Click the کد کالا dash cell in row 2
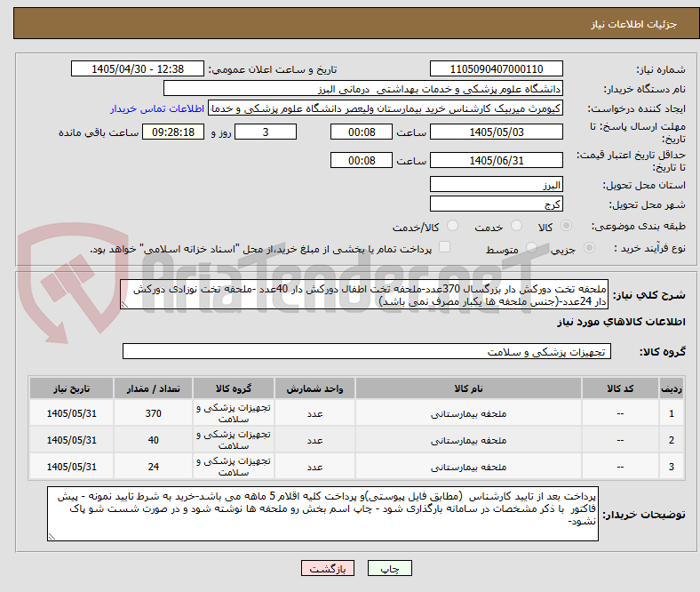This screenshot has height=592, width=700. (620, 440)
